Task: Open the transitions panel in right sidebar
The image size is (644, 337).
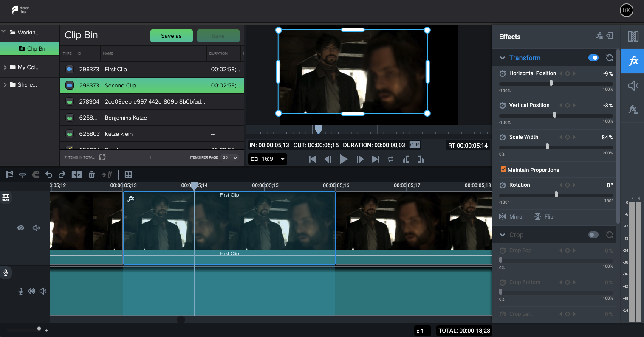Action: point(633,37)
